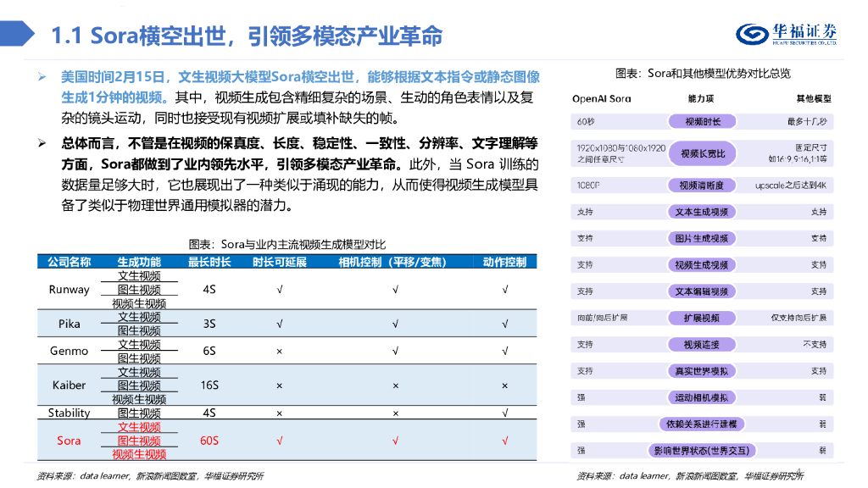Click the '图片生成视频' purple pill label
Image resolution: width=868 pixels, height=488 pixels.
click(x=702, y=238)
